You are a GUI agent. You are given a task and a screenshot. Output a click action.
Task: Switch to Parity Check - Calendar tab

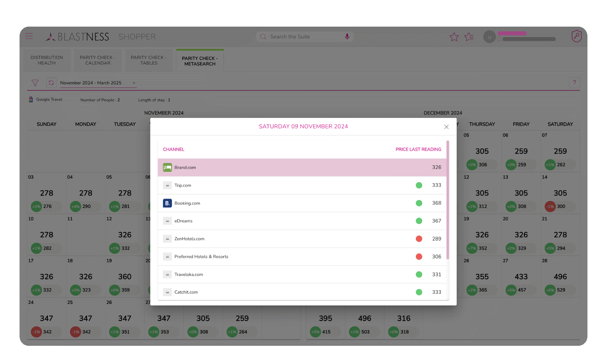98,60
